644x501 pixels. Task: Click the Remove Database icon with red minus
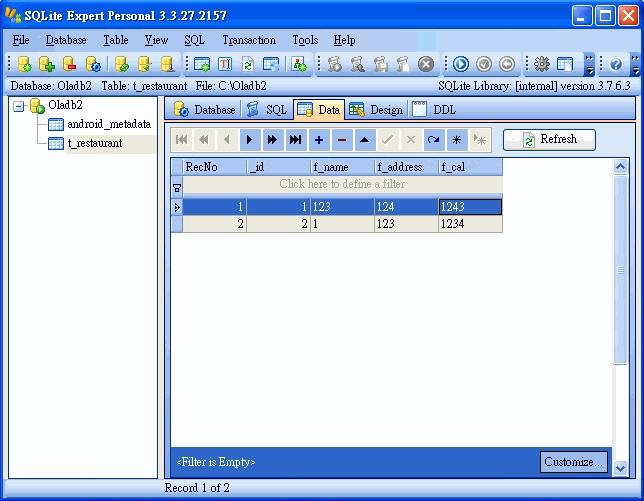[70, 64]
